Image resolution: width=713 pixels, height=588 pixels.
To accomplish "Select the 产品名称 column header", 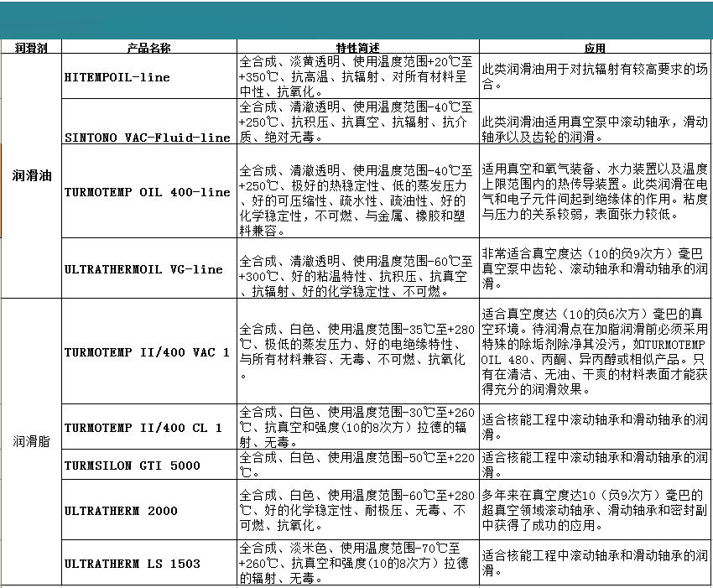I will (149, 47).
